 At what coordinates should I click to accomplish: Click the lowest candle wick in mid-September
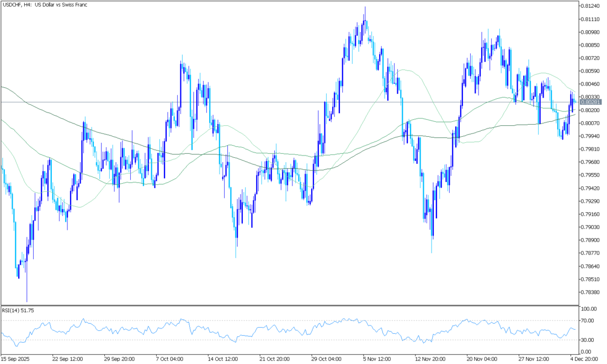26,301
